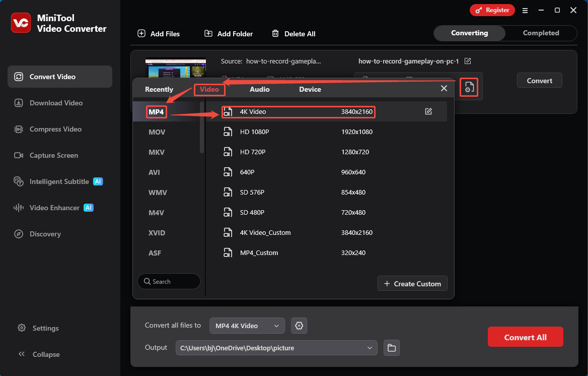Select 4K Video_Custom preset
Screen dimensions: 588x376
pyautogui.click(x=327, y=232)
